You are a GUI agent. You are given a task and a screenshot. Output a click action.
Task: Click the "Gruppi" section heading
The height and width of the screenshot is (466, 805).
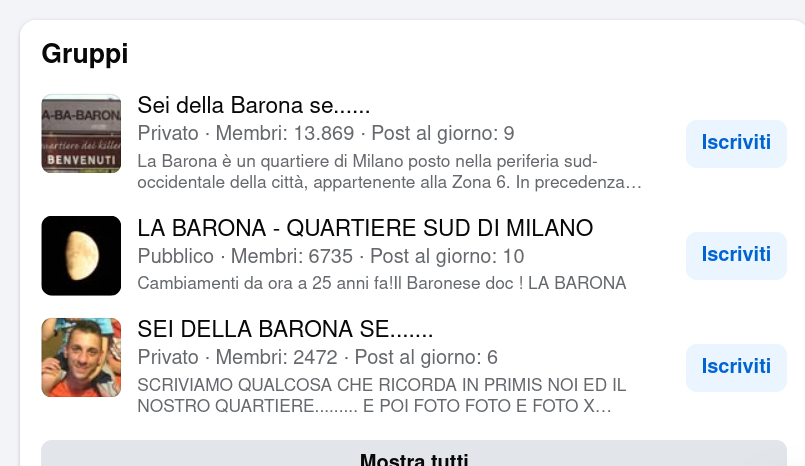coord(85,54)
